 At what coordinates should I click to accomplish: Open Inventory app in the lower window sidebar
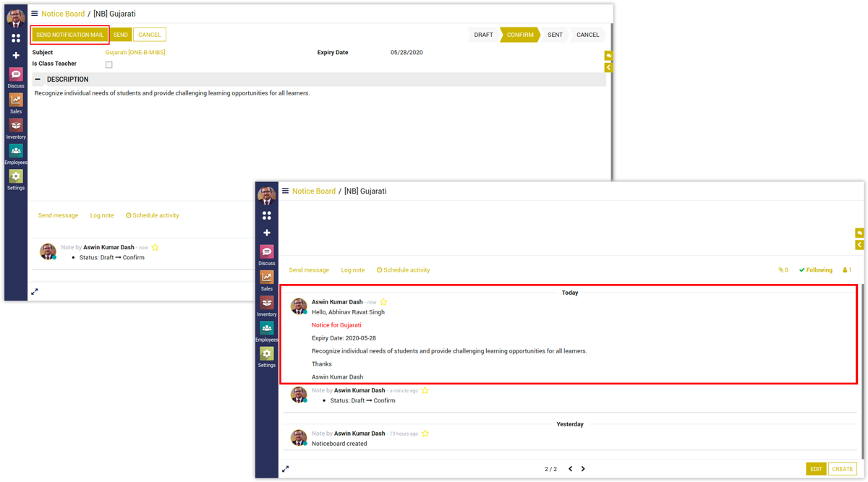[267, 306]
